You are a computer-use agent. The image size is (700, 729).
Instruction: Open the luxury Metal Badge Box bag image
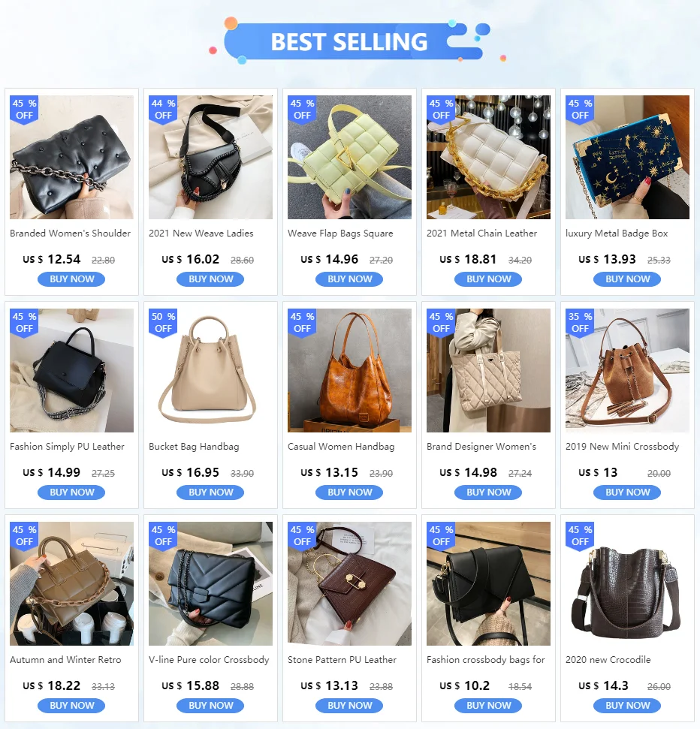[x=627, y=157]
